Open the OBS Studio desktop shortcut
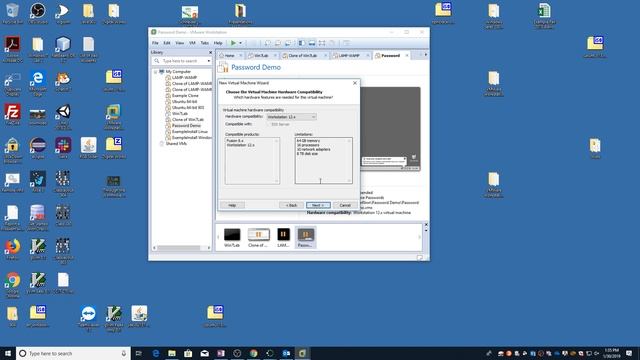This screenshot has width=640, height=360. pyautogui.click(x=38, y=13)
